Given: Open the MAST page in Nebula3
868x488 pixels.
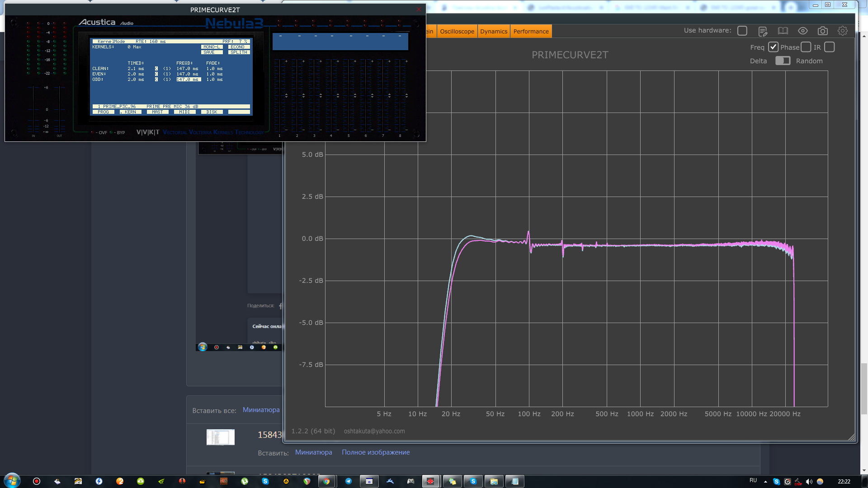Looking at the screenshot, I should (157, 112).
